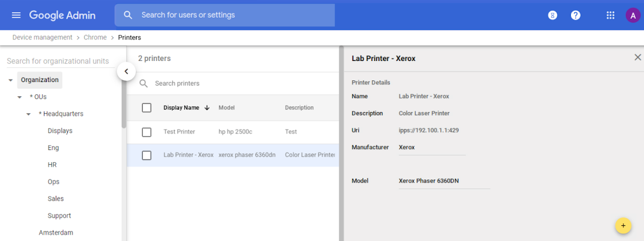Select the * Headquarters unit
This screenshot has height=241, width=644.
coord(61,114)
